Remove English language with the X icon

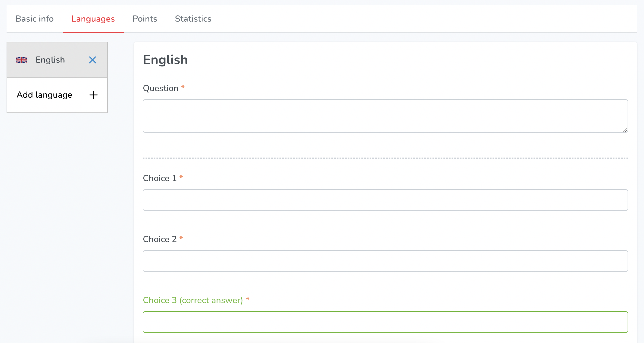point(92,60)
